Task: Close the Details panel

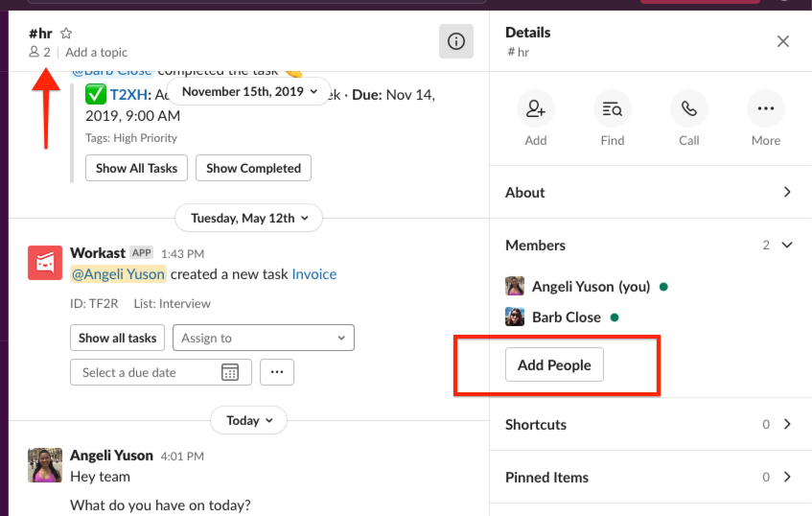Action: 783,41
